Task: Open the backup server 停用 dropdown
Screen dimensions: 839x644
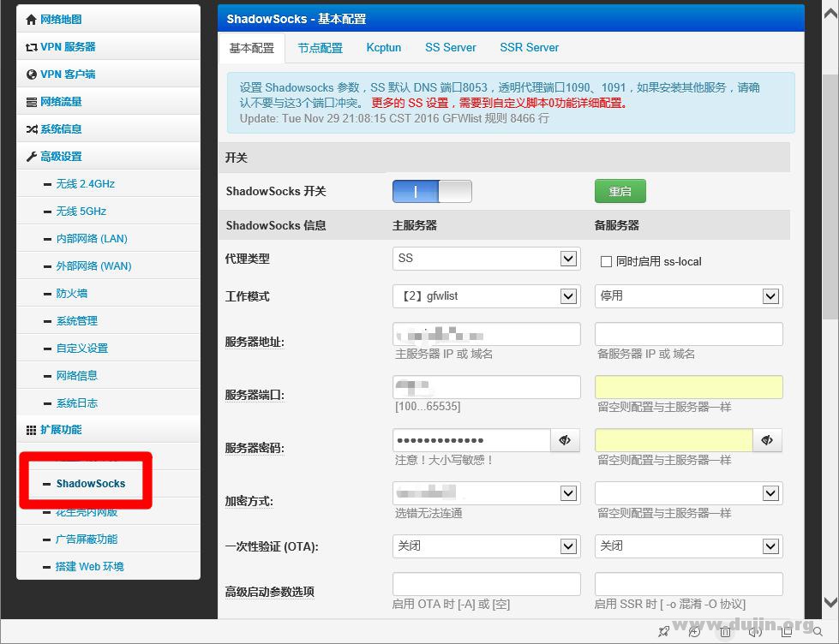Action: pos(689,295)
